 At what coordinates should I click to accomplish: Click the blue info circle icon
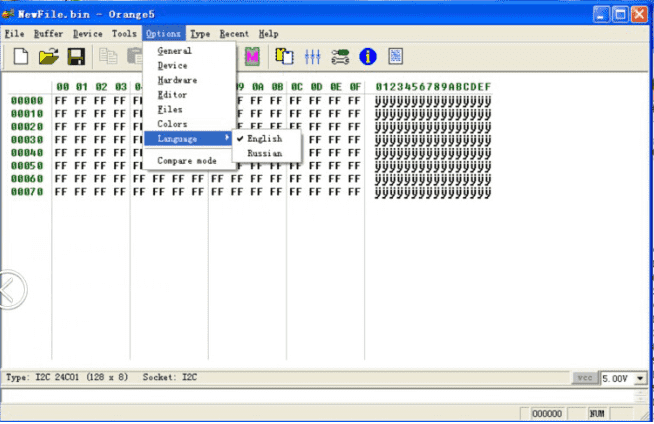[x=368, y=56]
